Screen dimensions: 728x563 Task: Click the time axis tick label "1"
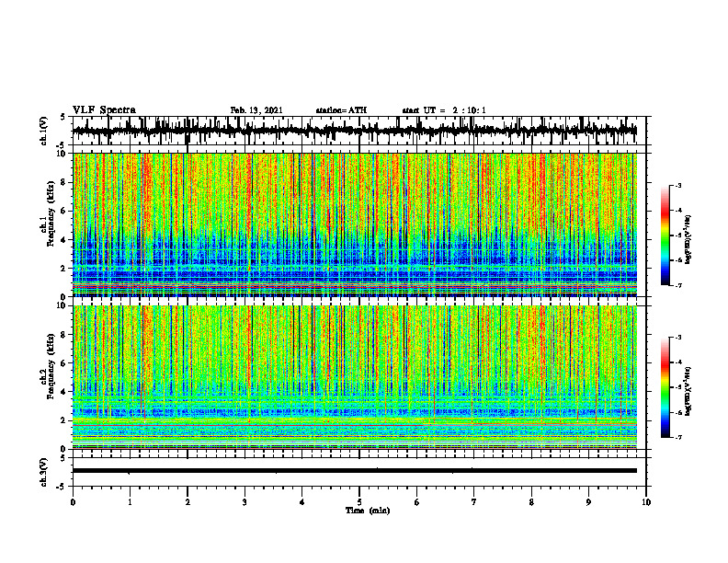[x=130, y=502]
